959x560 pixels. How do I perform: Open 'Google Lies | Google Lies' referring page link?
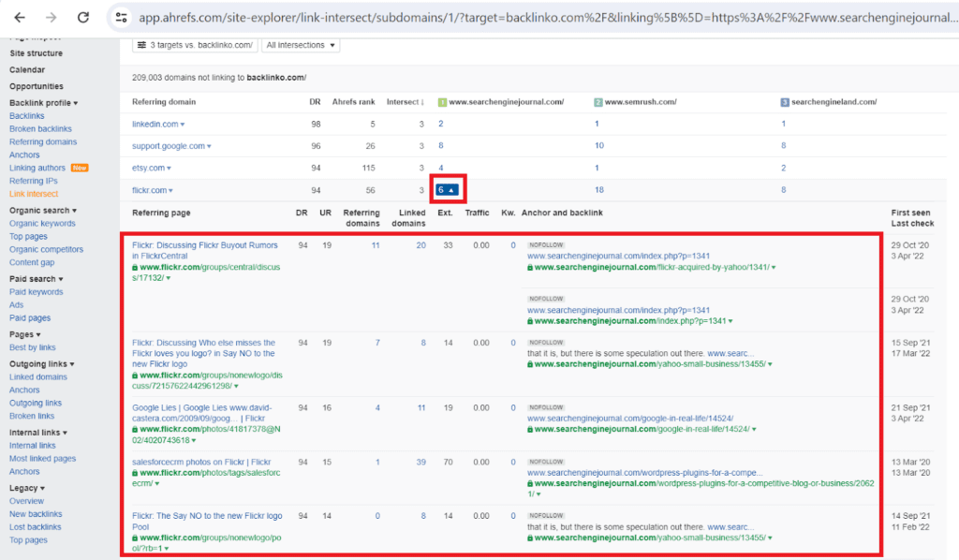coord(202,413)
